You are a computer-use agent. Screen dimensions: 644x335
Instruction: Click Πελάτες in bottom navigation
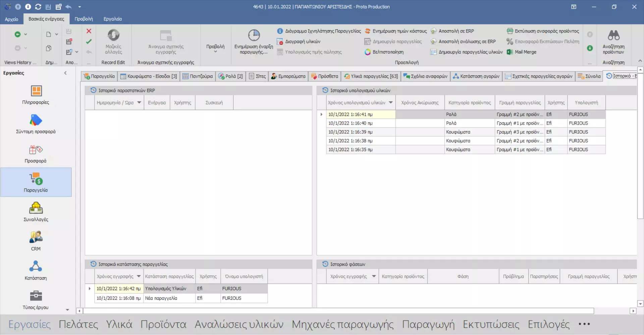[78, 324]
